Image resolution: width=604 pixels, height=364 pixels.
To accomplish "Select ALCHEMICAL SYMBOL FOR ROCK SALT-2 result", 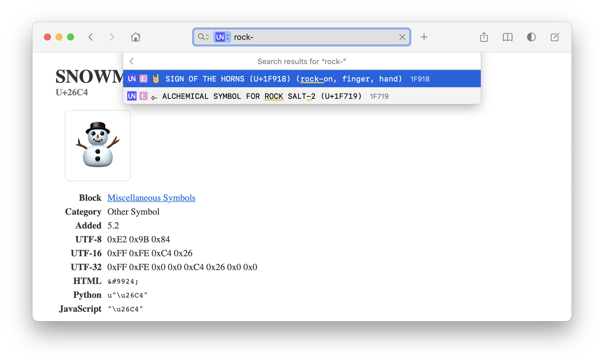I will point(302,96).
